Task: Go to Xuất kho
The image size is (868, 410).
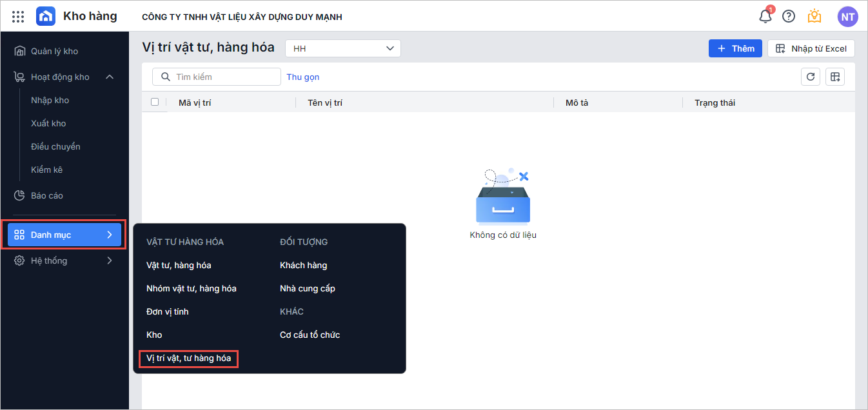Action: (48, 123)
